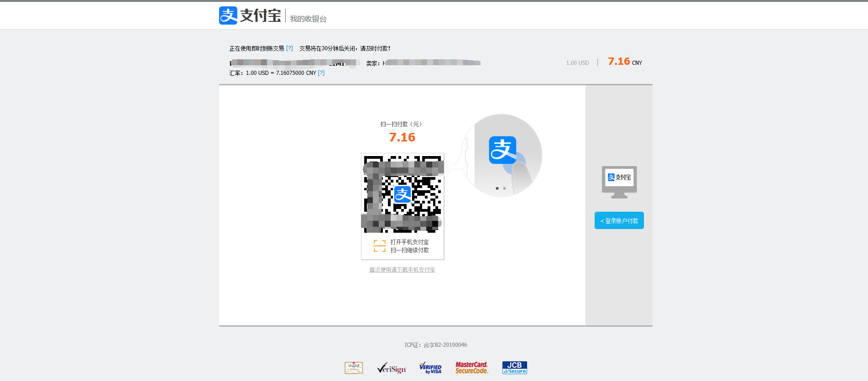Open exchange rate help question mark
868x381 pixels.
point(321,73)
